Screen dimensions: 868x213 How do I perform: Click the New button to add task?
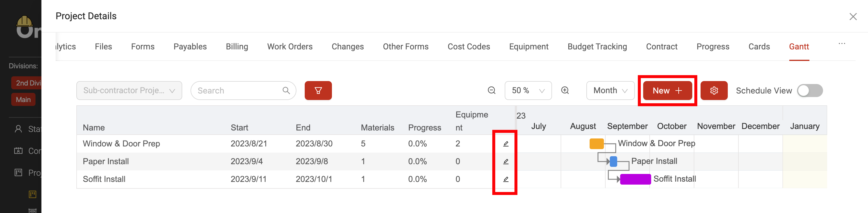pyautogui.click(x=667, y=90)
